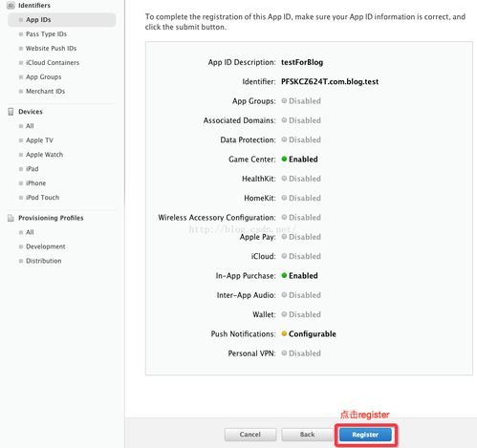Click the Devices section phone icon
Image resolution: width=477 pixels, height=448 pixels.
(x=11, y=112)
